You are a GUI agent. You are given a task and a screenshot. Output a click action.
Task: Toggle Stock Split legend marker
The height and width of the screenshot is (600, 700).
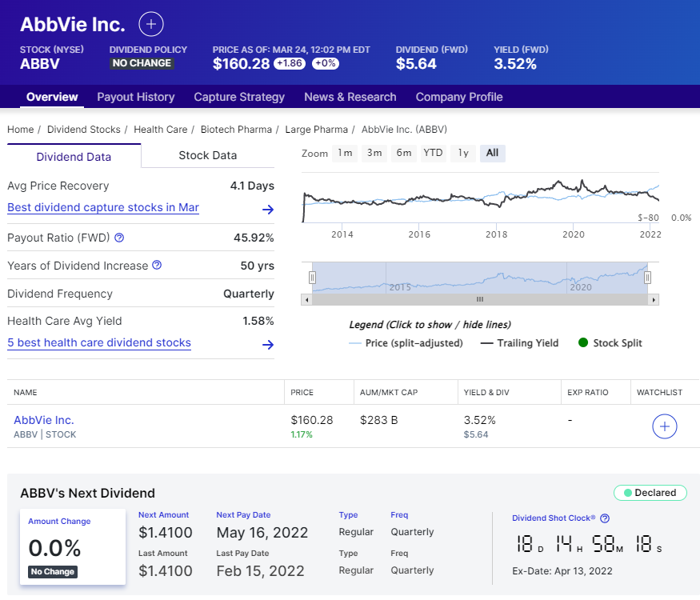[x=610, y=343]
